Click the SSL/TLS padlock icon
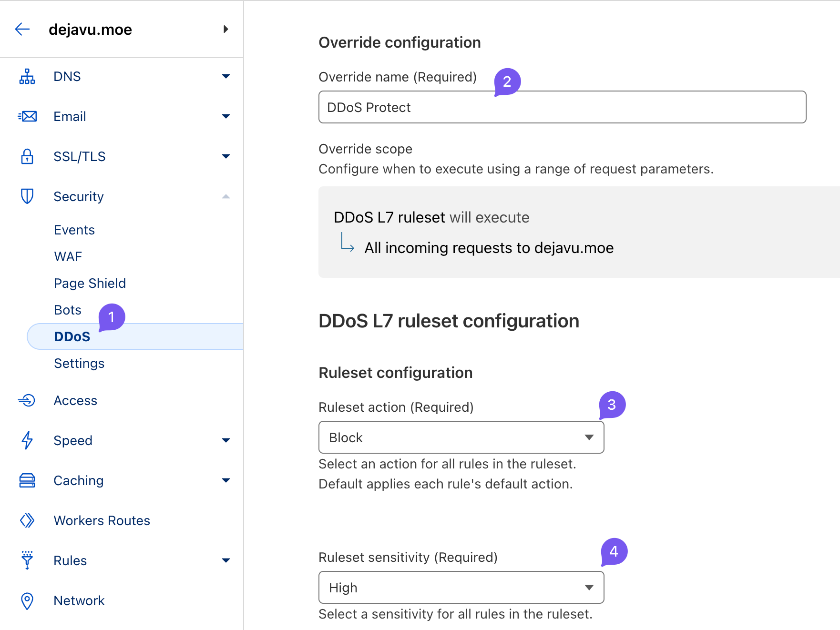Screen dimensions: 840x630 [x=27, y=156]
